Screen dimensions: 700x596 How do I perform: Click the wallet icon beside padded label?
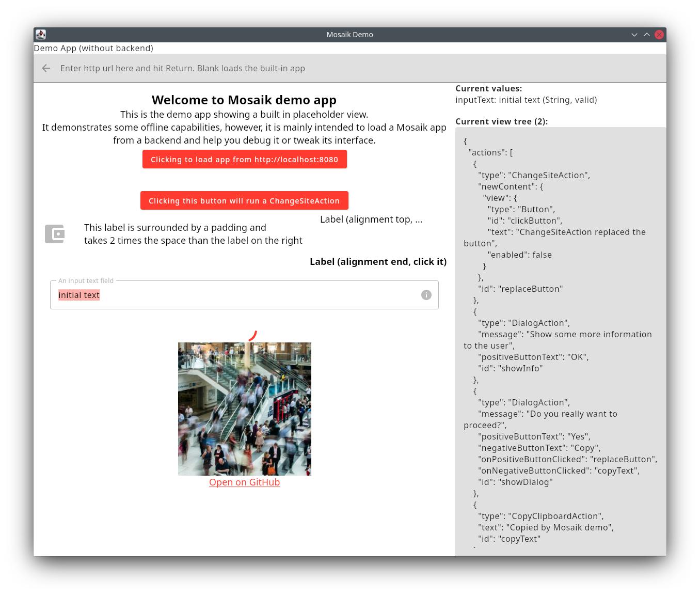(55, 234)
